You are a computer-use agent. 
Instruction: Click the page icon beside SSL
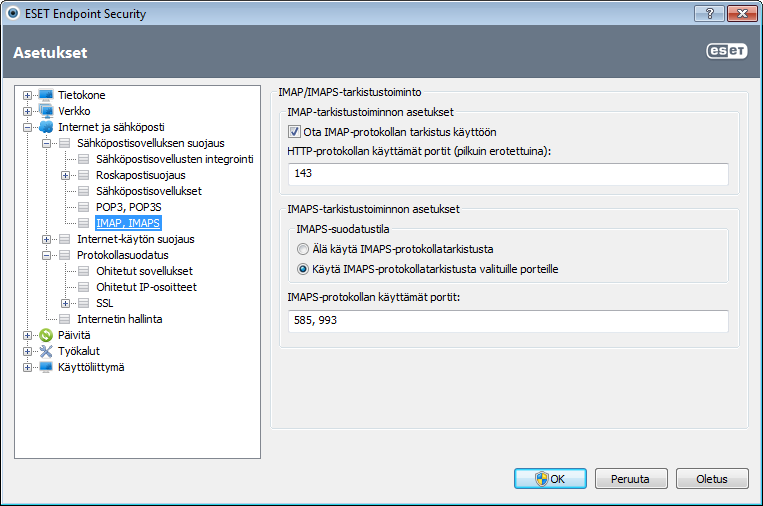click(x=84, y=303)
